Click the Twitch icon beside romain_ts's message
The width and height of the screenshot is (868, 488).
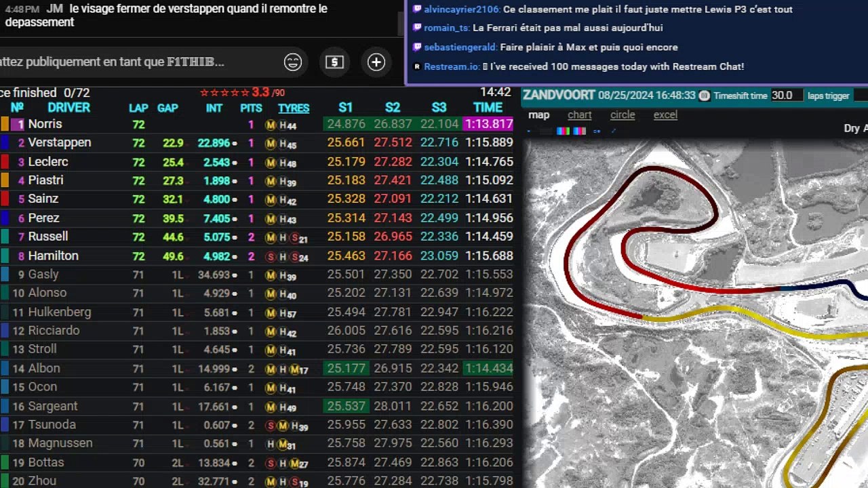417,28
